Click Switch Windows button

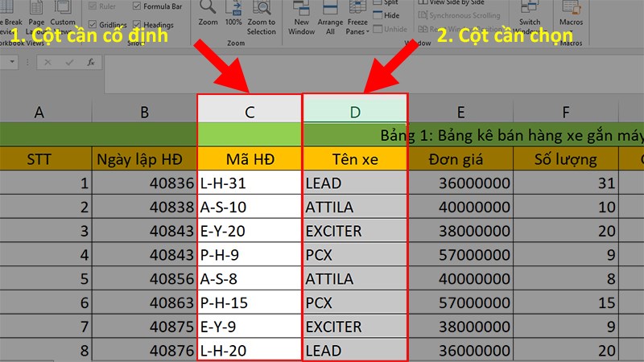click(x=530, y=20)
